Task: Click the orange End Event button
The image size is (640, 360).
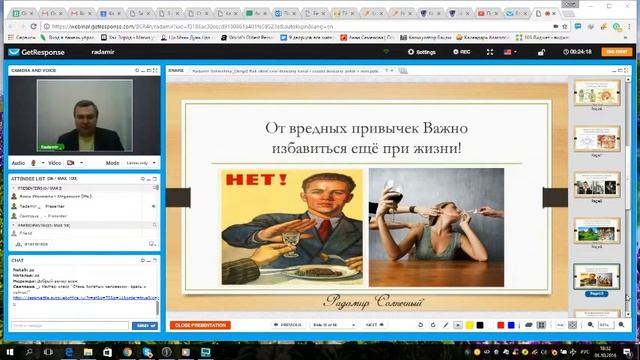Action: (x=617, y=52)
